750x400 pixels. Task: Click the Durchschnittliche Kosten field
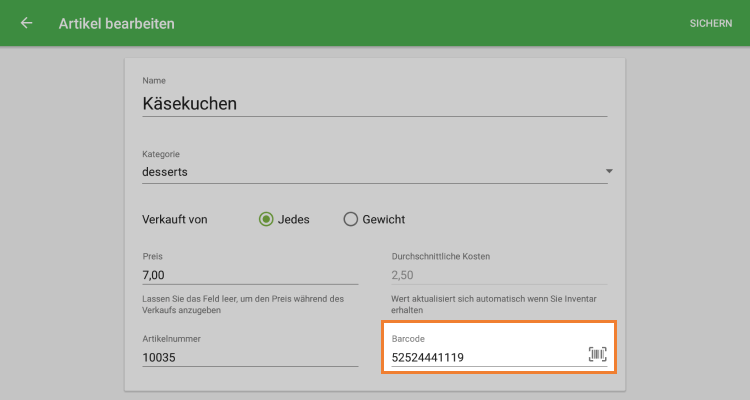[x=500, y=275]
